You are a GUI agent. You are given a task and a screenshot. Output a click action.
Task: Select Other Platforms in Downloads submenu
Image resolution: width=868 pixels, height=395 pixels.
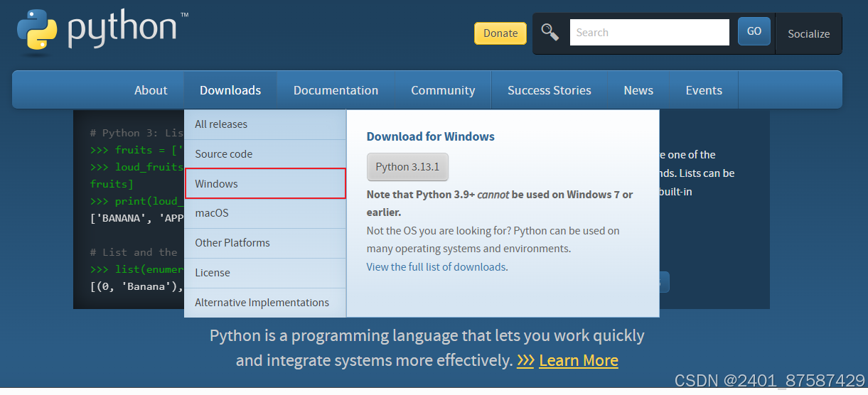tap(265, 243)
